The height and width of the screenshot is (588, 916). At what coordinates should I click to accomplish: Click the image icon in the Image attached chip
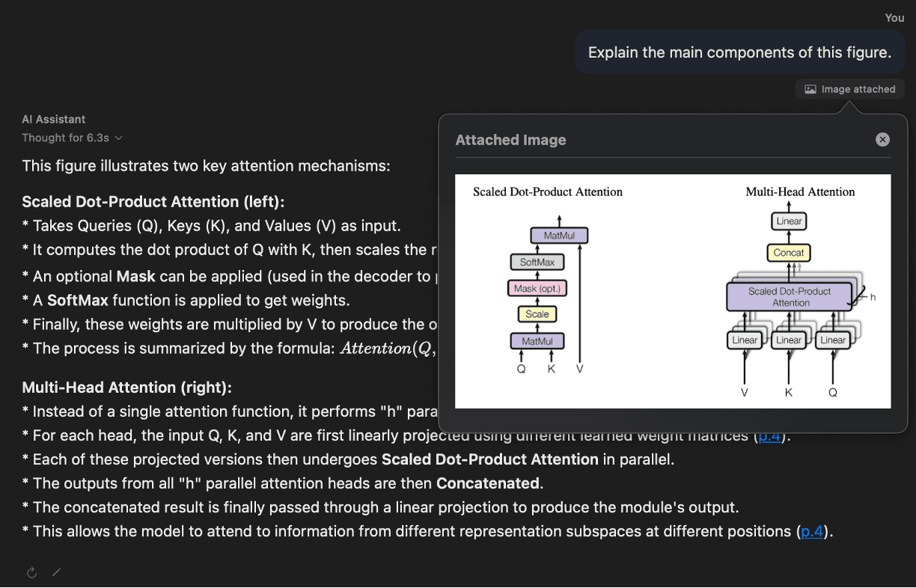810,88
